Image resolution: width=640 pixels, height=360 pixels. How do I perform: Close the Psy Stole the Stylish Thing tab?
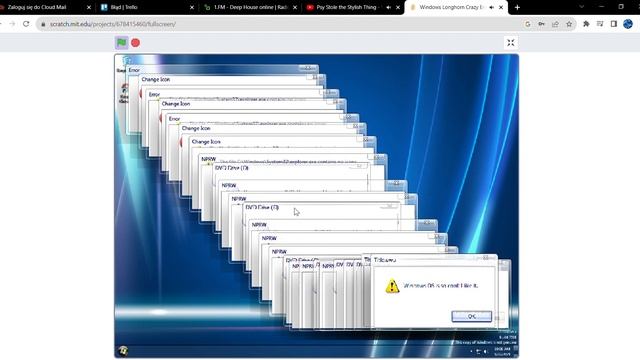click(x=398, y=7)
